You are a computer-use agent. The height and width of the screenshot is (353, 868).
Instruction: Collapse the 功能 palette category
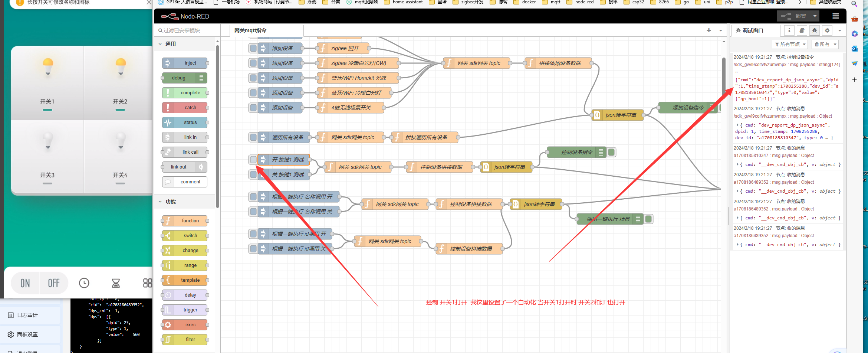pyautogui.click(x=185, y=202)
